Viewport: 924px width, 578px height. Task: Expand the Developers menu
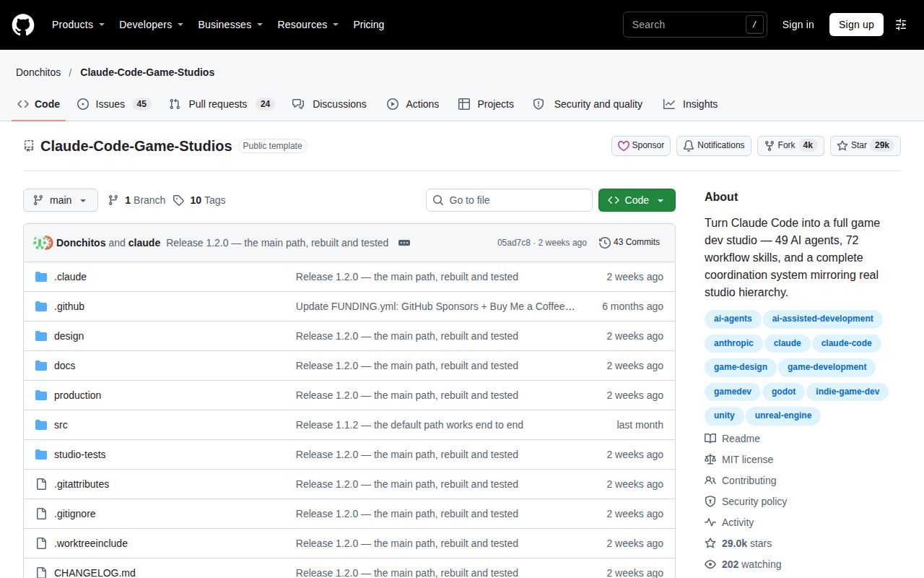(x=151, y=25)
